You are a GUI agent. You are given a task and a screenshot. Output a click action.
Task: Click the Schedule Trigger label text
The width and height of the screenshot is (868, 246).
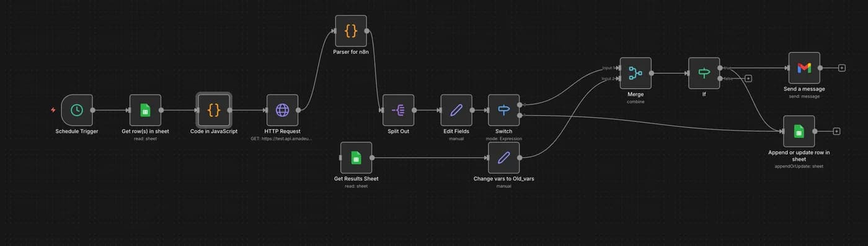point(77,132)
